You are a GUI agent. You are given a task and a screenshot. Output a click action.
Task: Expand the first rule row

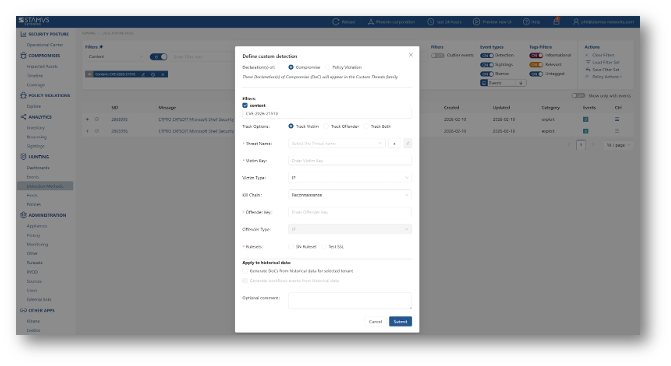87,119
